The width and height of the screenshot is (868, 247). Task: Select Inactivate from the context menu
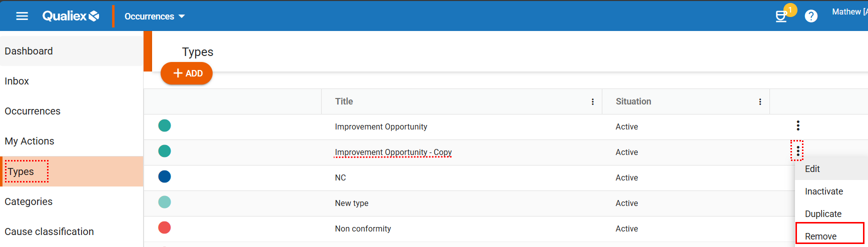coord(823,191)
